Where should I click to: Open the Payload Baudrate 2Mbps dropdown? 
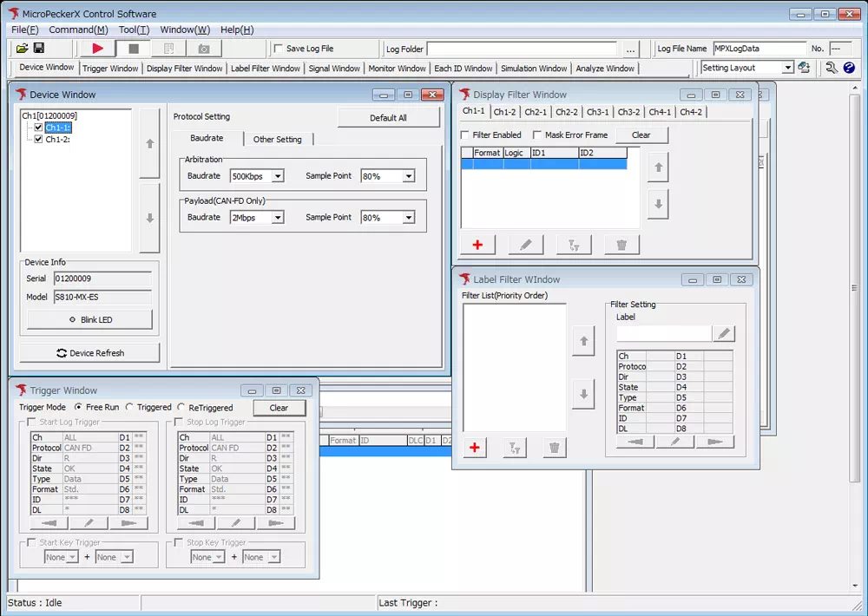point(278,218)
